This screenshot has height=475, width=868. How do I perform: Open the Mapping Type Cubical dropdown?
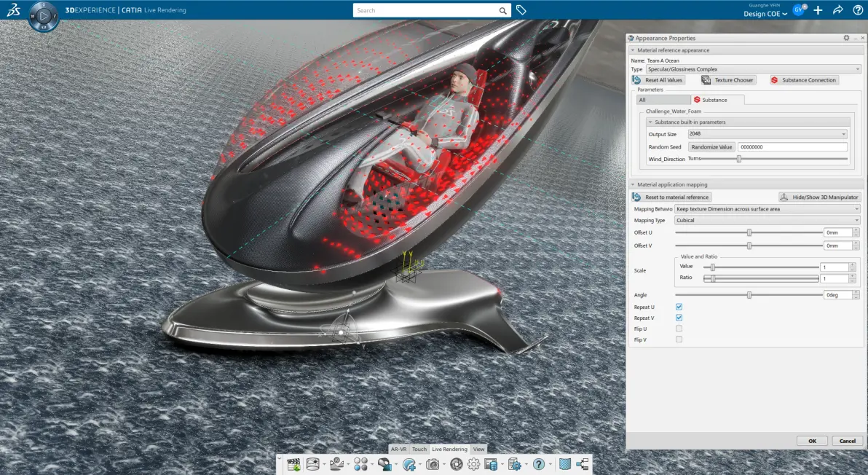click(768, 220)
